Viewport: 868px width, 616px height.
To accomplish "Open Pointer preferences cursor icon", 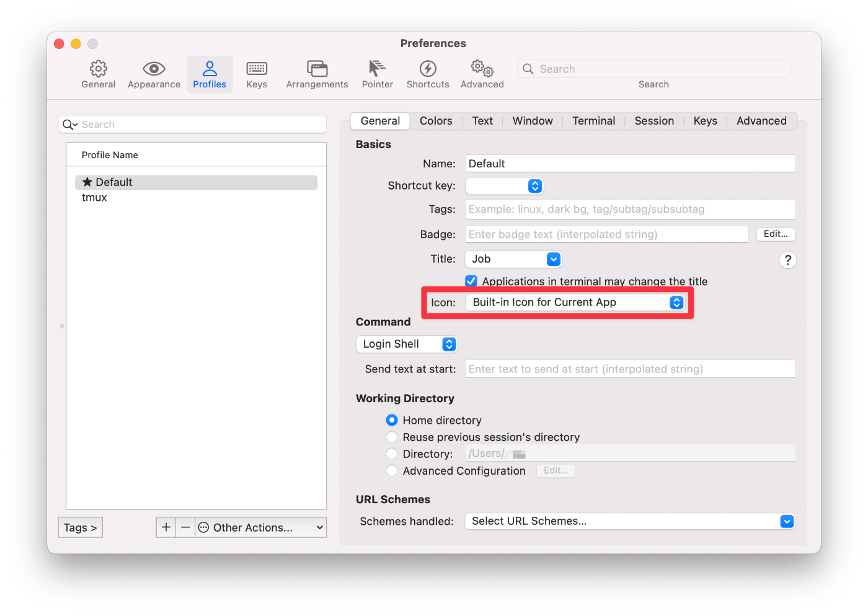I will click(x=377, y=68).
